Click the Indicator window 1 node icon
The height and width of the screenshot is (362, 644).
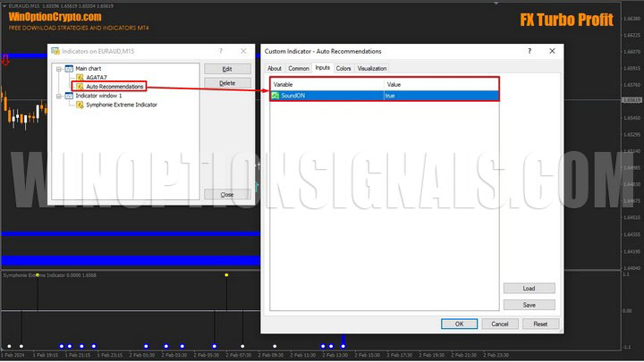(68, 96)
